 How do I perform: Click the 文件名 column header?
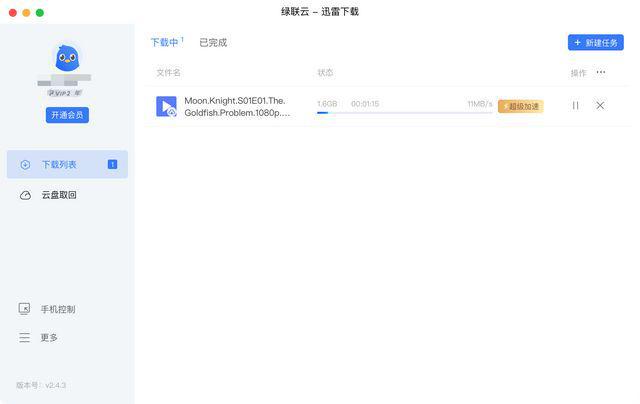[x=169, y=73]
